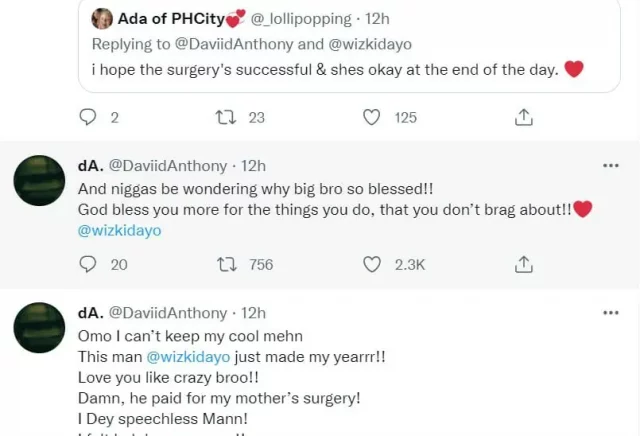Viewport: 640px width, 436px height.
Task: Reply to the 'big bro so blessed' tweet
Action: 88,264
